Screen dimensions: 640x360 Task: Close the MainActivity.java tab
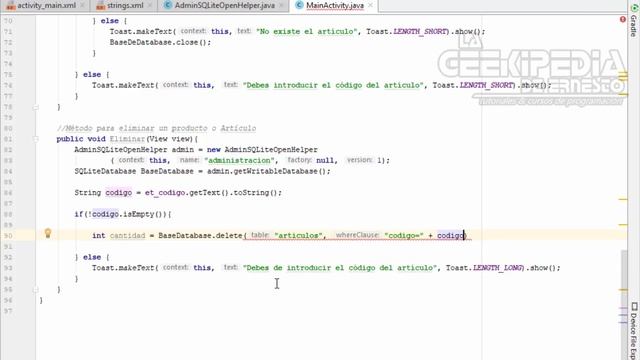[371, 6]
